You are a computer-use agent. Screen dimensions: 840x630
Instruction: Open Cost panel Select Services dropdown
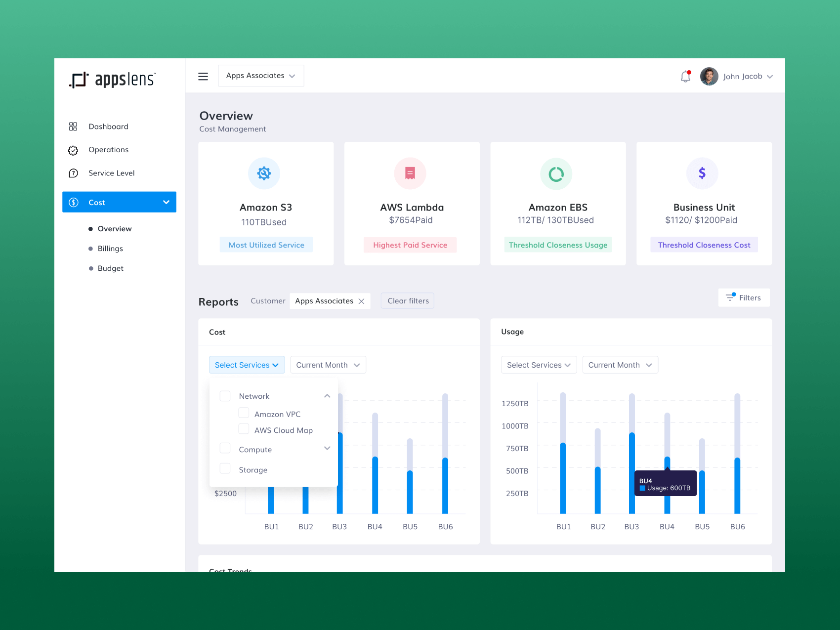pos(247,365)
